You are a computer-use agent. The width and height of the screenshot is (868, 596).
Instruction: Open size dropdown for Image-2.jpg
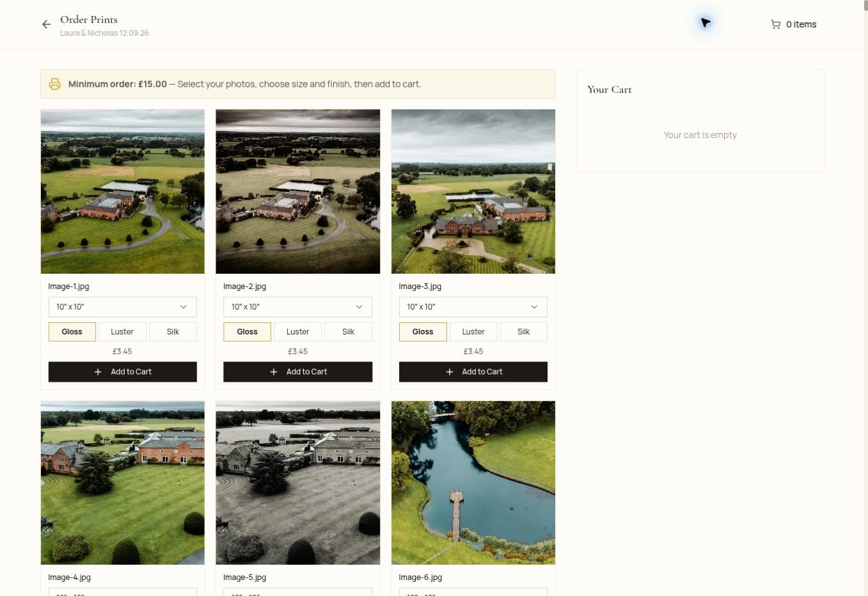pos(297,307)
